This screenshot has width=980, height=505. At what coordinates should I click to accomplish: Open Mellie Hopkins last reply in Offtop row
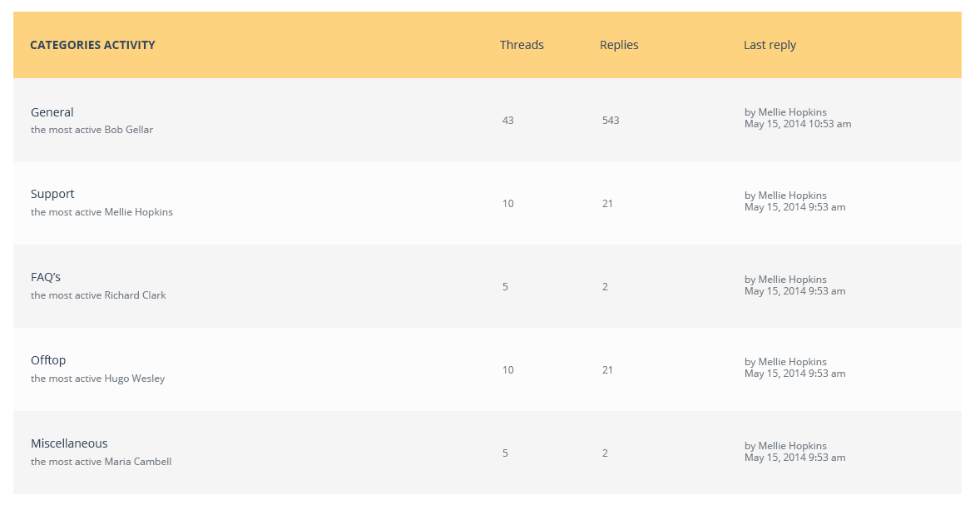click(785, 362)
